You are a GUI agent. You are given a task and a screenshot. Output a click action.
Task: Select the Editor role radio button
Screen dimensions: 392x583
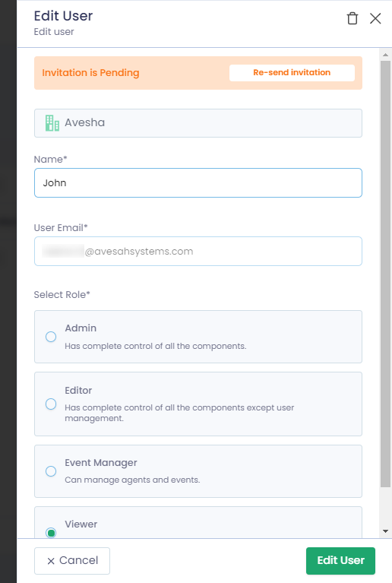point(51,404)
